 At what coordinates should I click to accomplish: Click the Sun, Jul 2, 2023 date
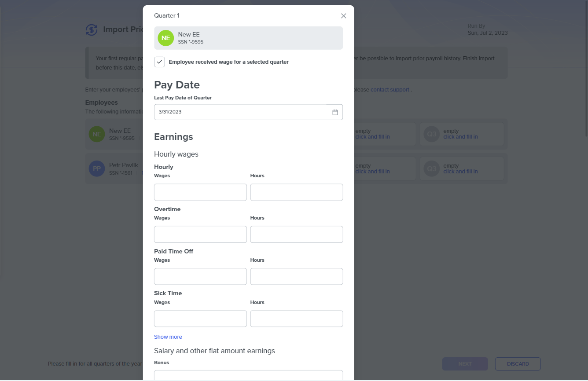pyautogui.click(x=488, y=33)
